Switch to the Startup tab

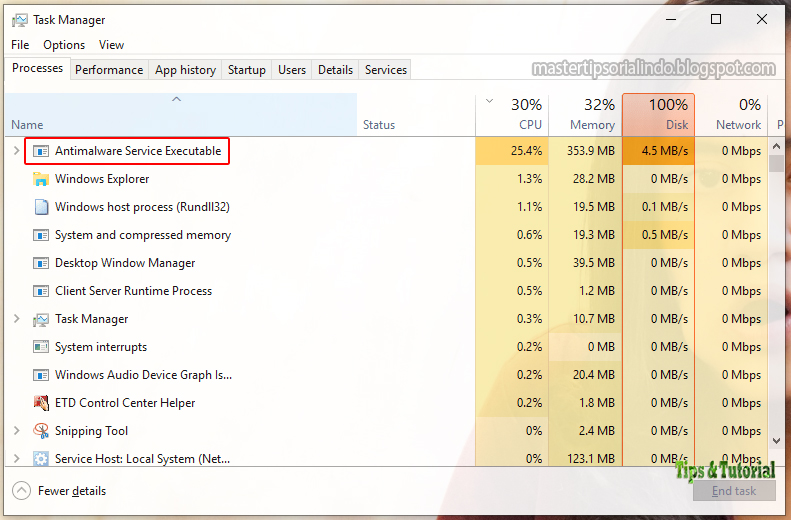[247, 70]
